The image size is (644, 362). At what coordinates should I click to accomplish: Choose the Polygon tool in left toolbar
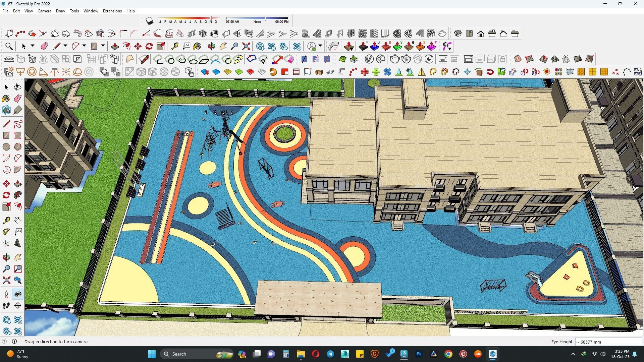[x=18, y=147]
